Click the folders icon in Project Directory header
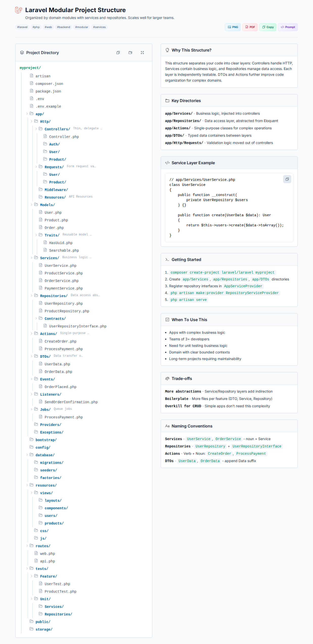Image resolution: width=313 pixels, height=644 pixels. point(130,53)
